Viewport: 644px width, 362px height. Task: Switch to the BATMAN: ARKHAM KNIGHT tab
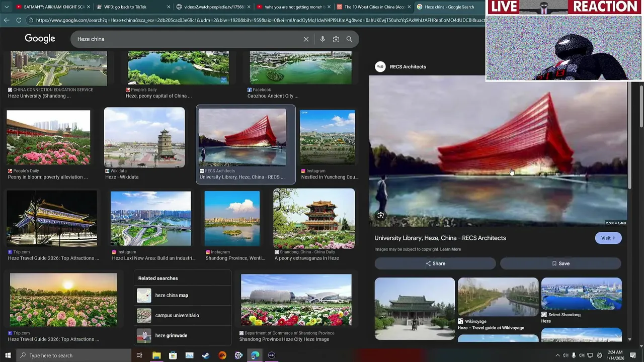[53, 7]
